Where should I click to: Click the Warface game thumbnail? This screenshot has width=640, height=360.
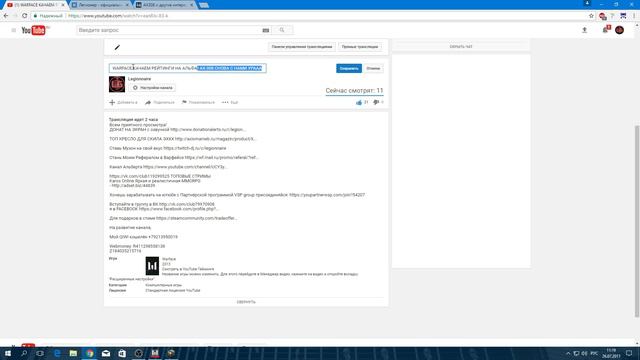(152, 266)
